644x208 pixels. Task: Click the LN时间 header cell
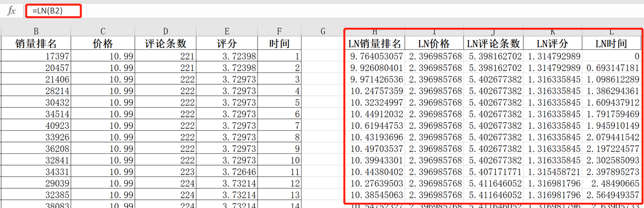611,43
